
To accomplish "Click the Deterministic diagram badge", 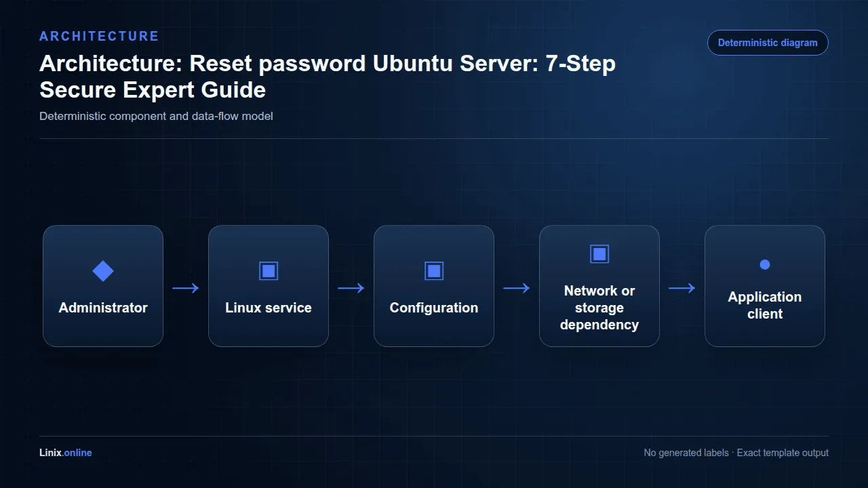I will tap(768, 43).
